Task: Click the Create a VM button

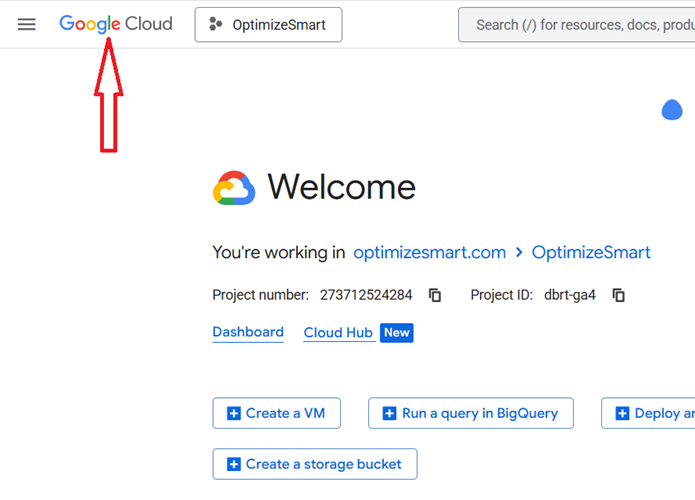Action: (277, 413)
